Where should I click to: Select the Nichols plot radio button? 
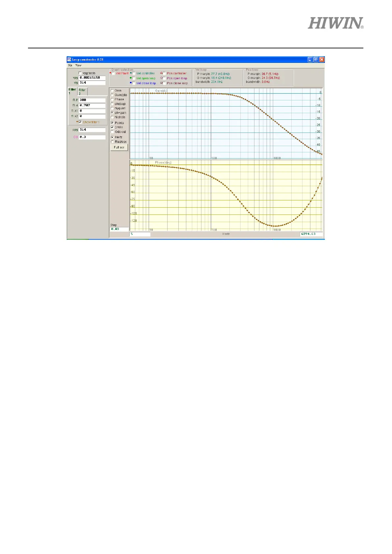click(112, 117)
